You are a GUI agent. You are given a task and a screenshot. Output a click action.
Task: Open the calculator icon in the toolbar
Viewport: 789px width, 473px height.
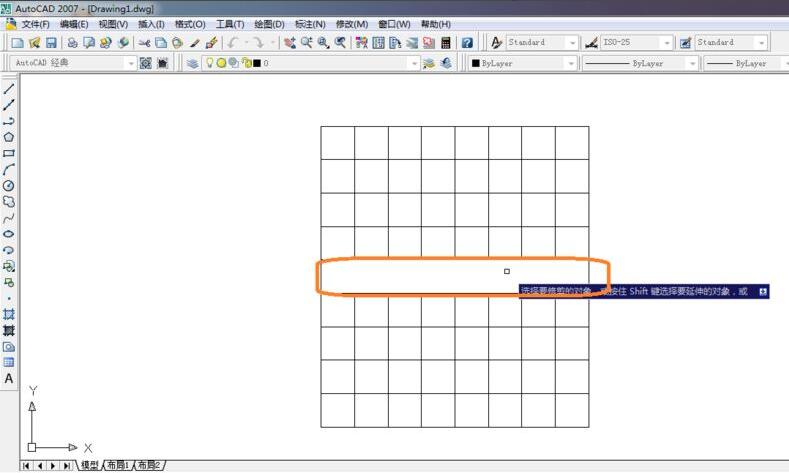point(445,43)
